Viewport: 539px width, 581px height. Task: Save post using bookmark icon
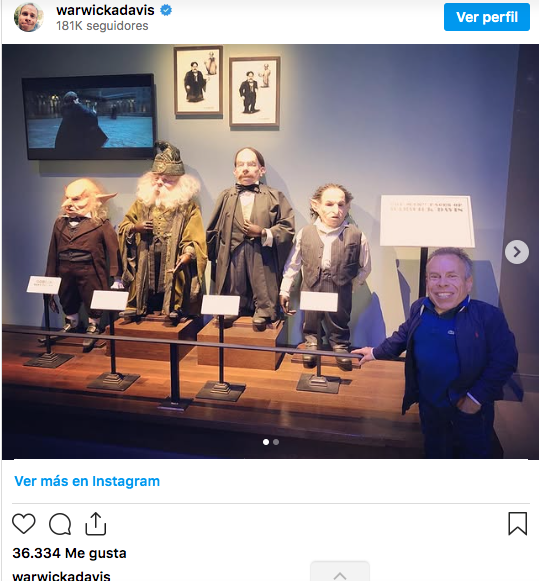click(x=517, y=523)
